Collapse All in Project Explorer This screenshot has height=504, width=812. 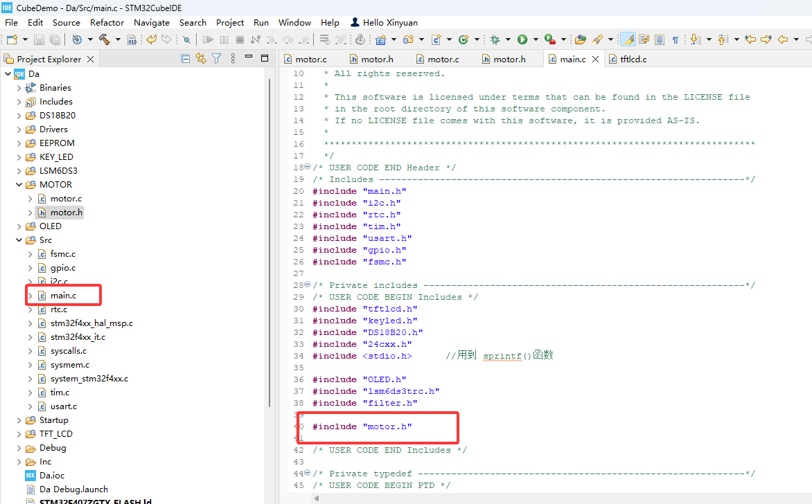tap(186, 58)
